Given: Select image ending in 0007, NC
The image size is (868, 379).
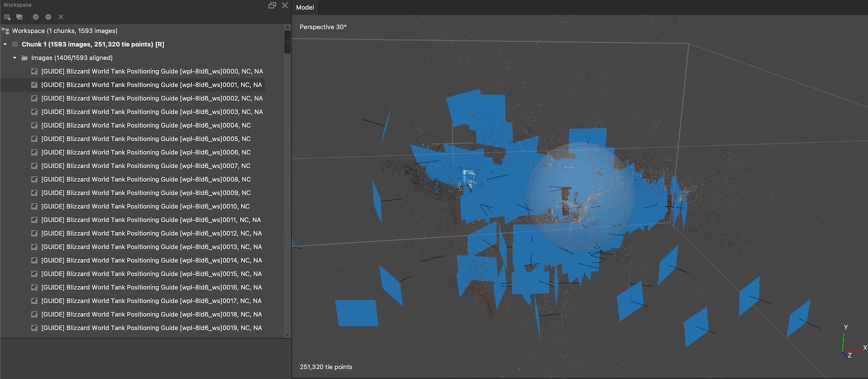Looking at the screenshot, I should (x=145, y=166).
